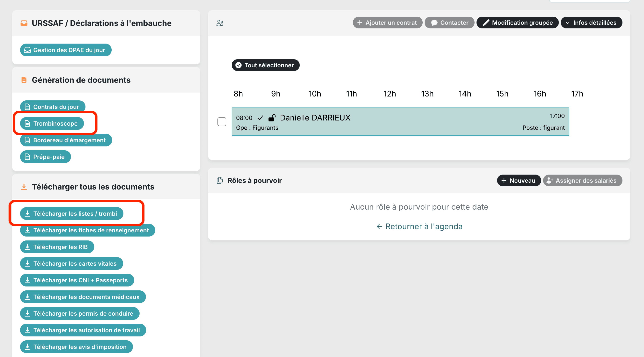Click the people group icon
The image size is (644, 357).
pyautogui.click(x=220, y=23)
